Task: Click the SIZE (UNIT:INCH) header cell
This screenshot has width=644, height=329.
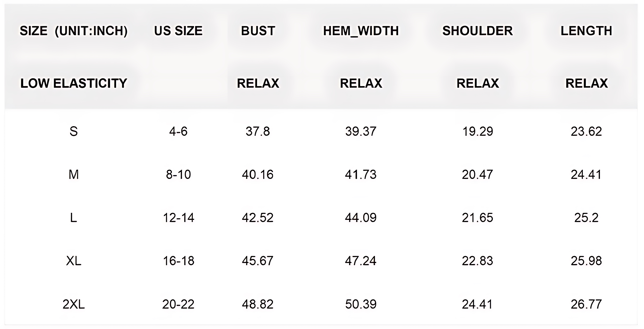Action: pyautogui.click(x=74, y=31)
